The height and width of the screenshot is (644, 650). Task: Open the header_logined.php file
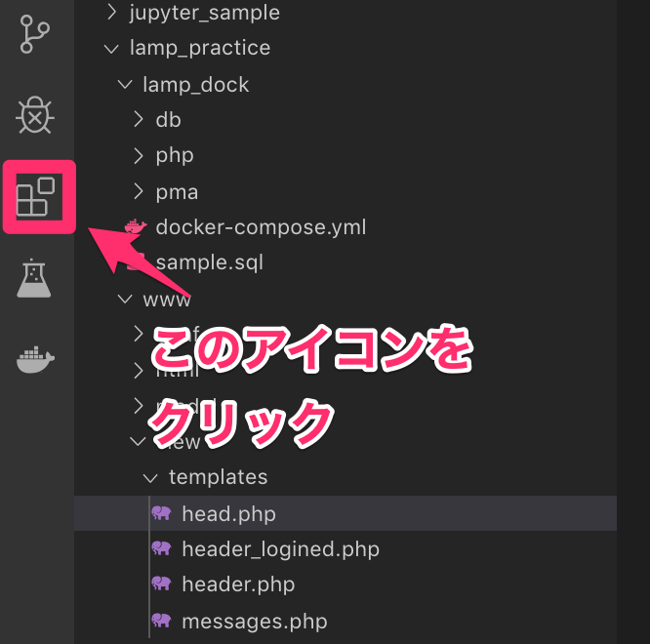point(281,549)
